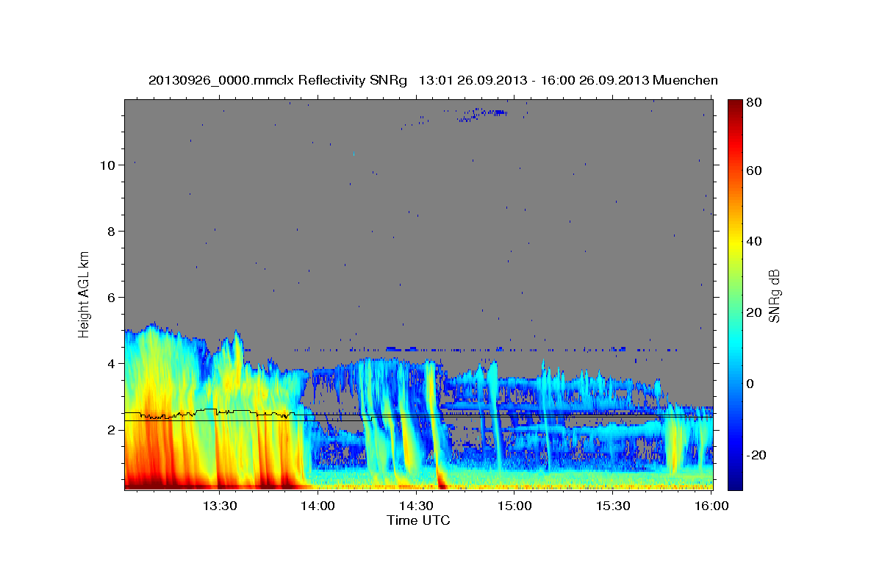Click the colorbar value 40

click(755, 241)
